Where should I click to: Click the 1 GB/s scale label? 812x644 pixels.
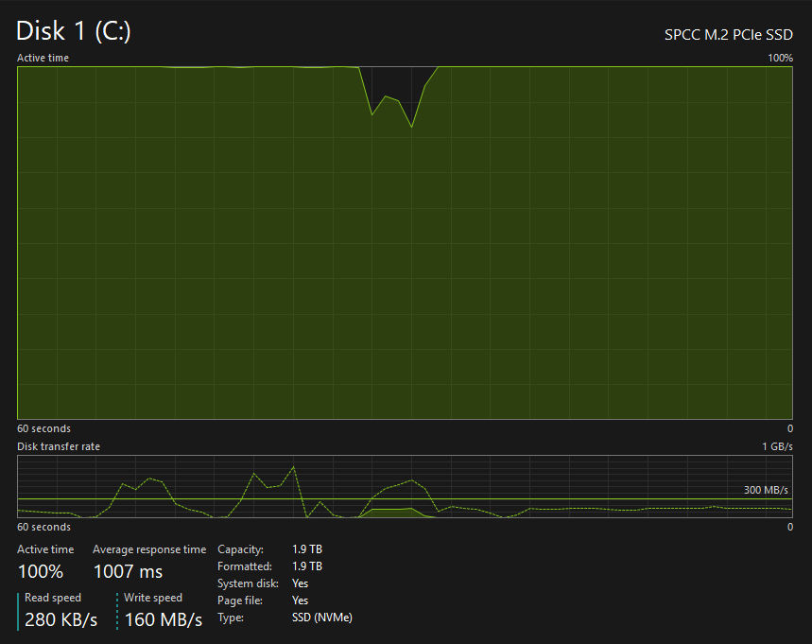[777, 446]
